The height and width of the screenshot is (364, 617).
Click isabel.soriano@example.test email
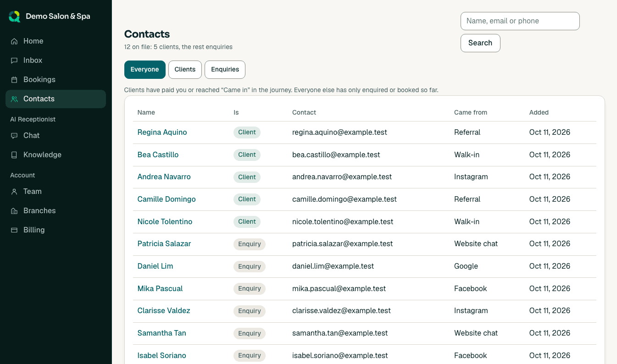point(340,356)
